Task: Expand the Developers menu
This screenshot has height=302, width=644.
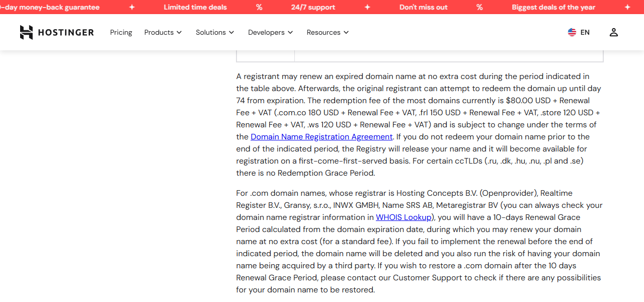Action: (x=270, y=32)
